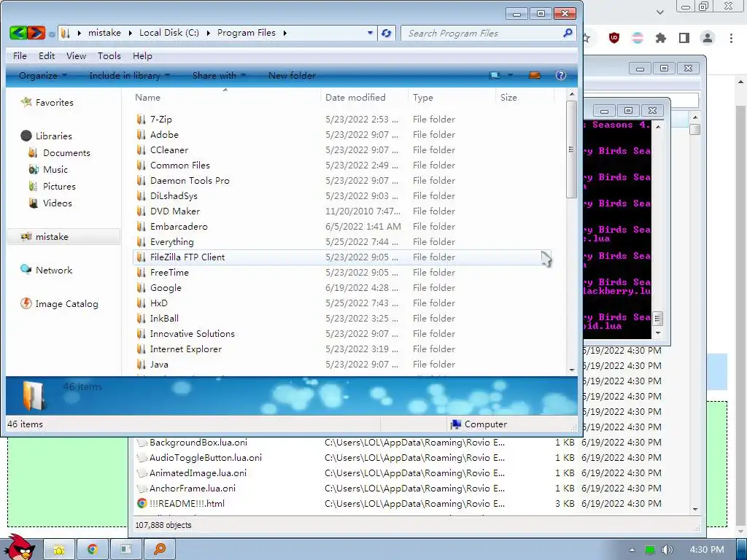Screen dimensions: 747x560
Task: Refresh the Program Files folder view
Action: pos(387,33)
